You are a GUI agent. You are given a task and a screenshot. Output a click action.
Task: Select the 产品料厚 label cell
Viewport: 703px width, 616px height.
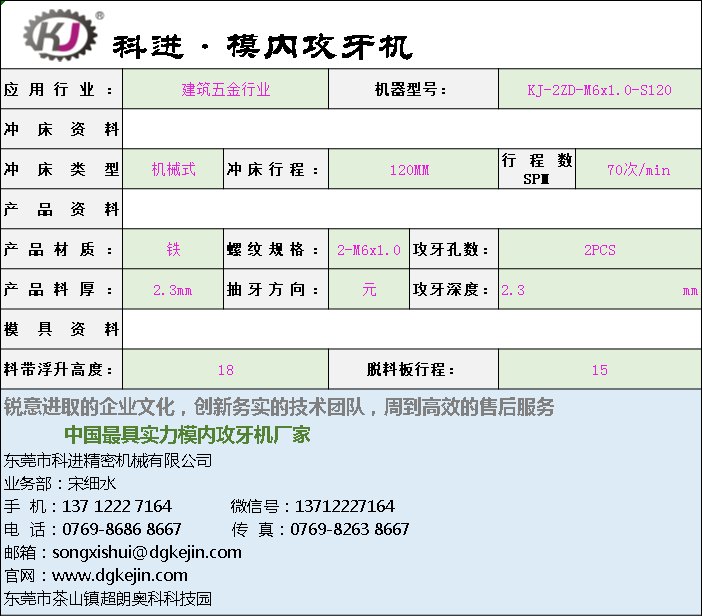click(x=61, y=289)
